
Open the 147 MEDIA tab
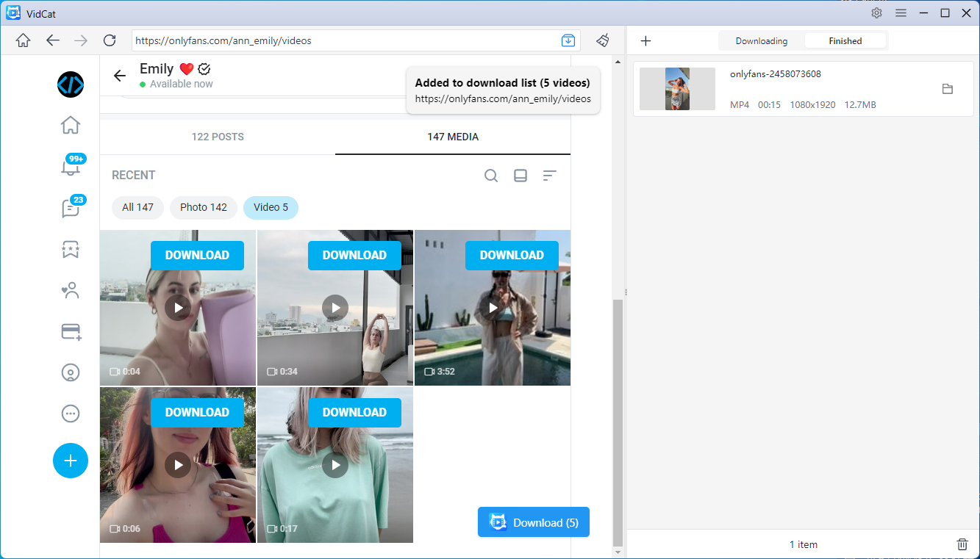pyautogui.click(x=453, y=137)
